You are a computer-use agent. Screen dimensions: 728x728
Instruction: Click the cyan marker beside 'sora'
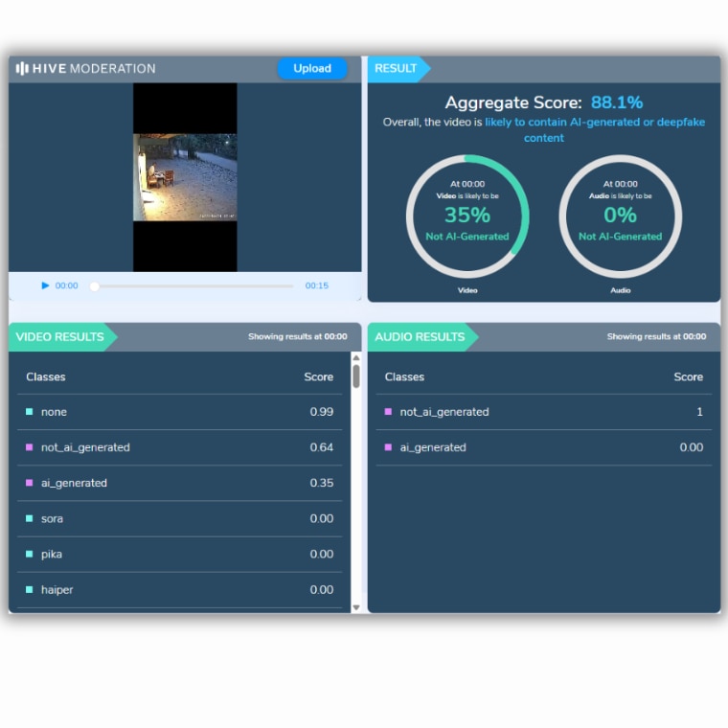coord(30,518)
